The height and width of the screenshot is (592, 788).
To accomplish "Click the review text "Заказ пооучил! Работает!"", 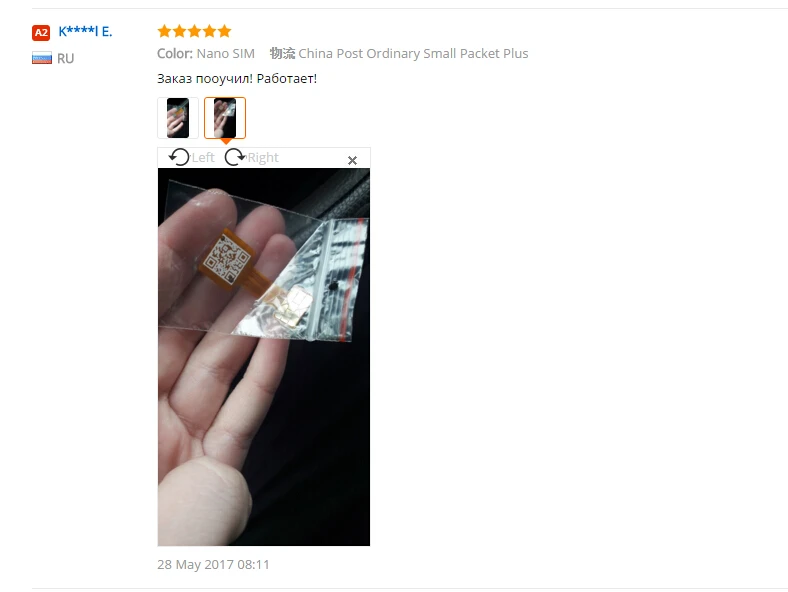I will click(237, 79).
